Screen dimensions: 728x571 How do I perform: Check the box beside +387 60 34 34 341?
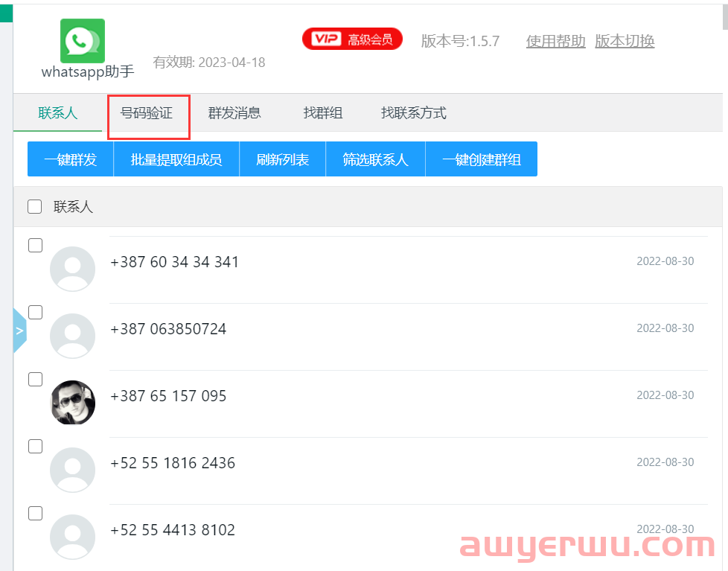coord(35,245)
